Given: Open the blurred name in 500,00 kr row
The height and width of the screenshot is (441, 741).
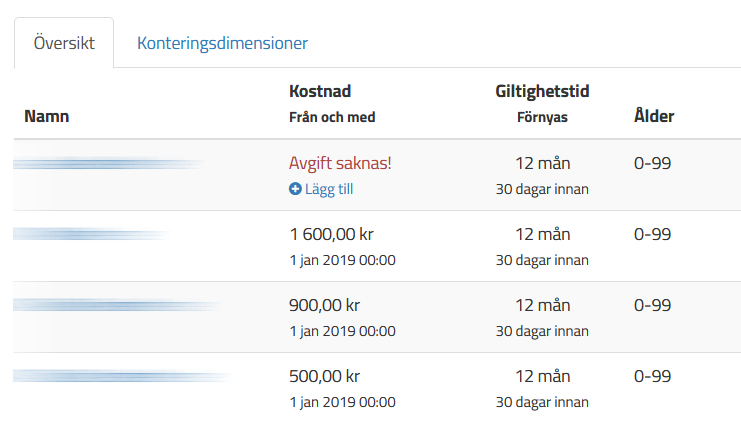Looking at the screenshot, I should coord(123,376).
